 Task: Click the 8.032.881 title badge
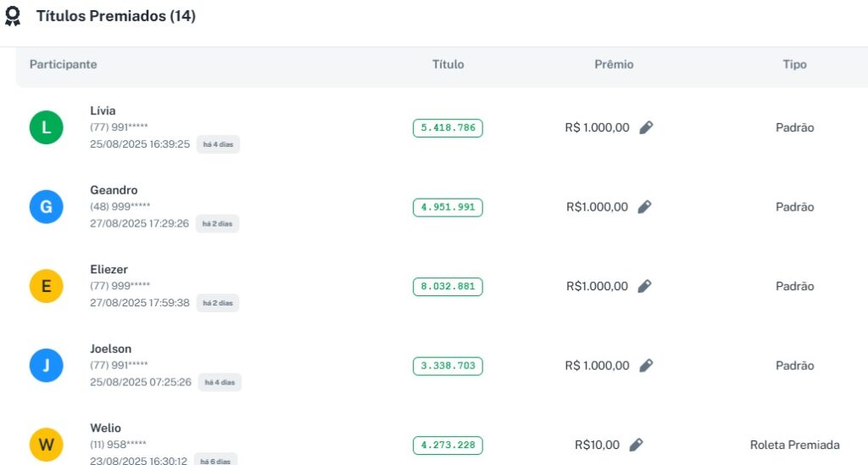pyautogui.click(x=448, y=287)
